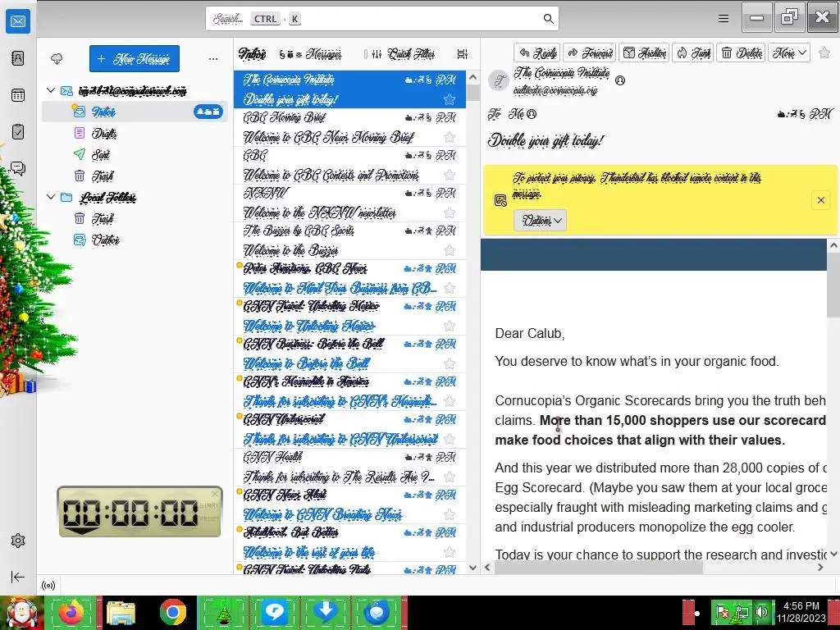The image size is (840, 630).
Task: Open the Chat space icon
Action: point(18,169)
